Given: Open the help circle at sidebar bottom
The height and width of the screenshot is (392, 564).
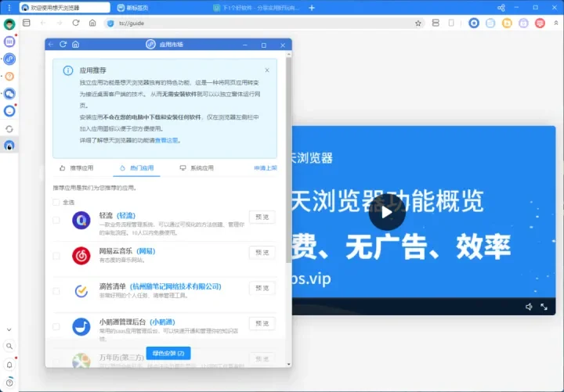Looking at the screenshot, I should coord(9,383).
